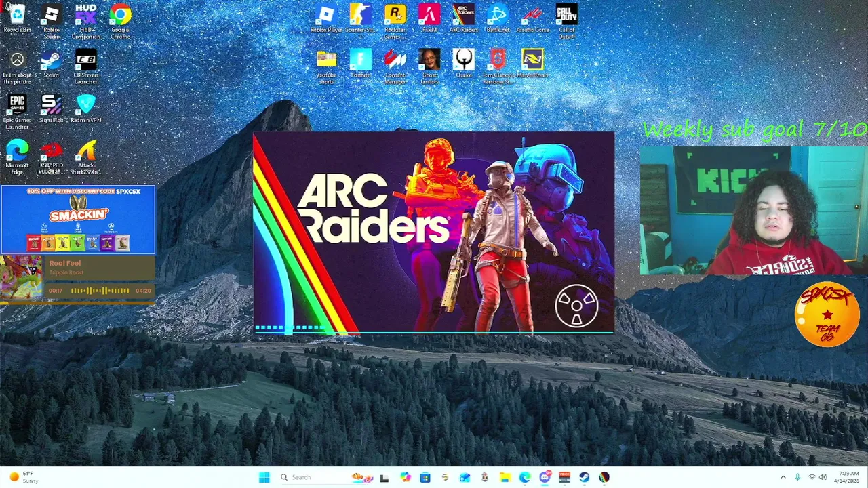Open the red KS82 PRO keyboard shortcut
The width and height of the screenshot is (868, 488).
click(52, 157)
